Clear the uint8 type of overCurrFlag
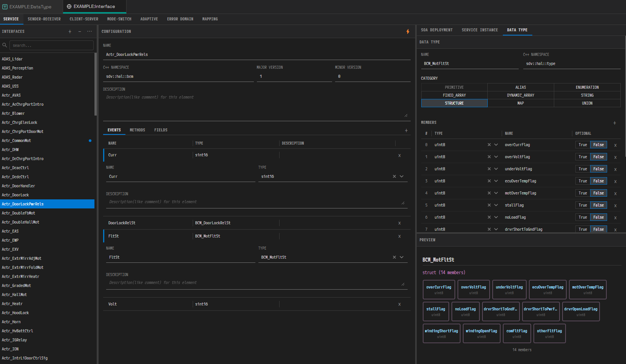The image size is (626, 364). [x=489, y=145]
